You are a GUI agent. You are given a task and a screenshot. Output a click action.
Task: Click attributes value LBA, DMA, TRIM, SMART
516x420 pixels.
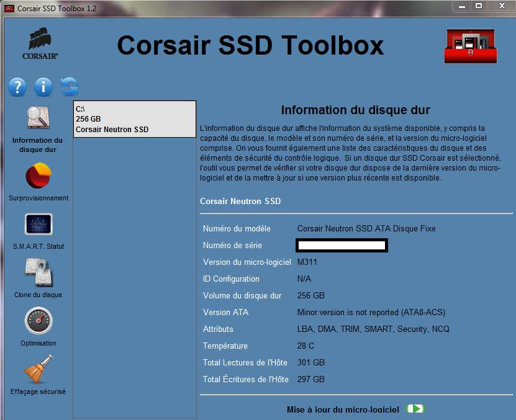[373, 329]
